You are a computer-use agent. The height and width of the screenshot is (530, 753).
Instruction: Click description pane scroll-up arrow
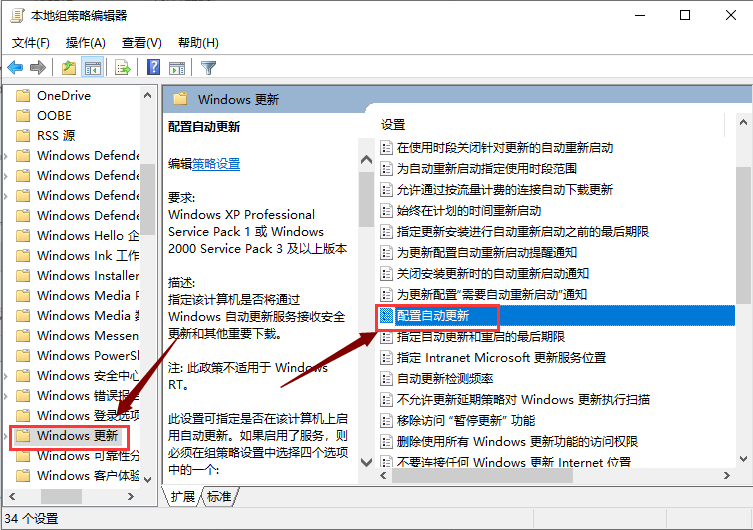coord(366,159)
